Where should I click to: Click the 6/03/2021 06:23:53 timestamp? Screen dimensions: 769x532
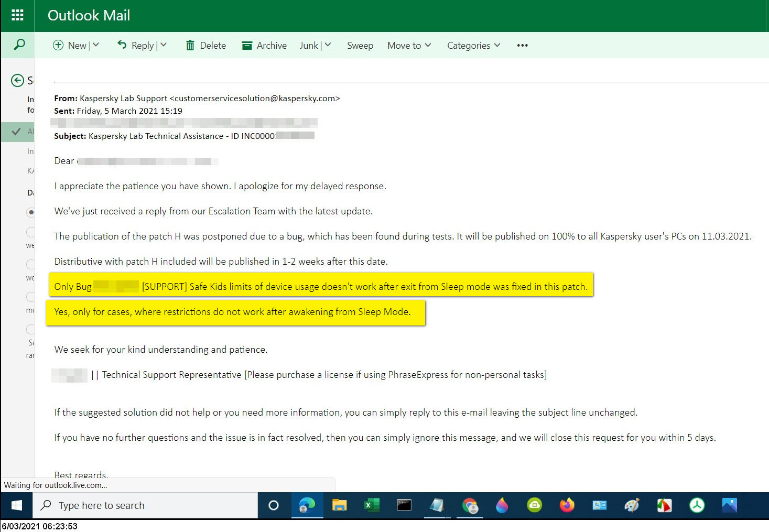[x=40, y=526]
